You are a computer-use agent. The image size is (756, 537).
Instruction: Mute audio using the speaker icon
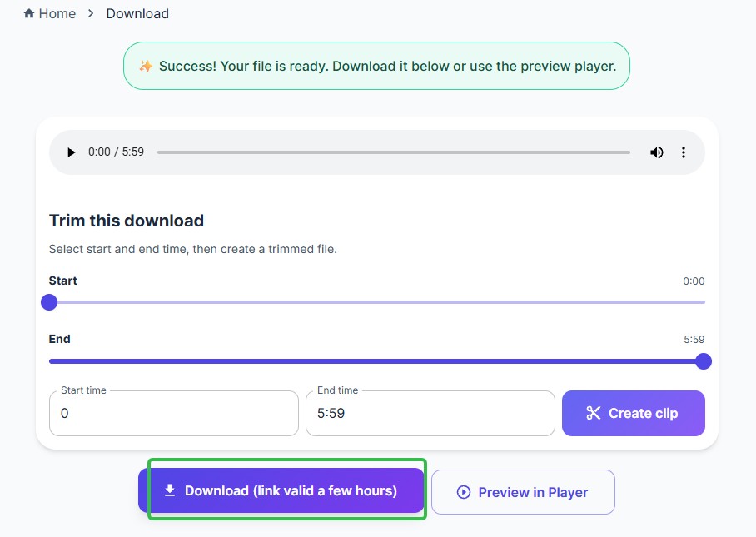point(656,152)
